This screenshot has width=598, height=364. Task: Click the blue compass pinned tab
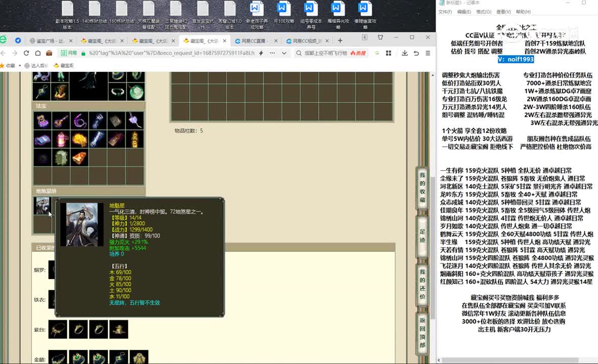(18, 40)
